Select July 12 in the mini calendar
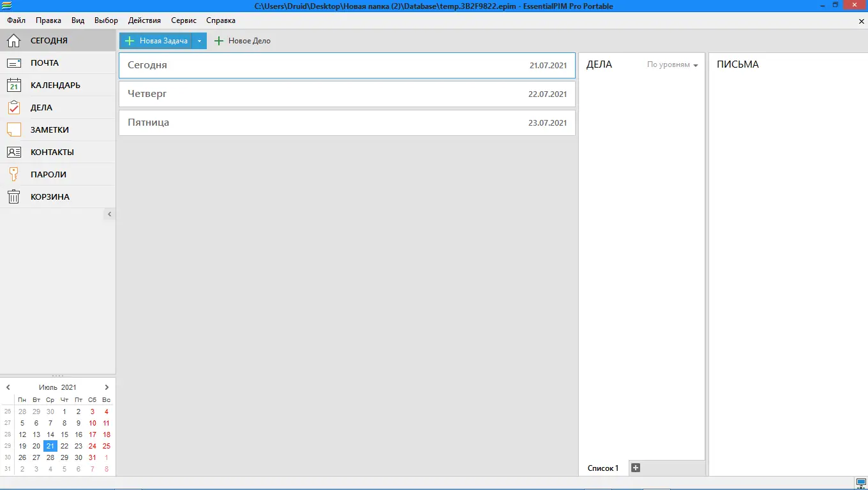The height and width of the screenshot is (490, 868). coord(22,434)
